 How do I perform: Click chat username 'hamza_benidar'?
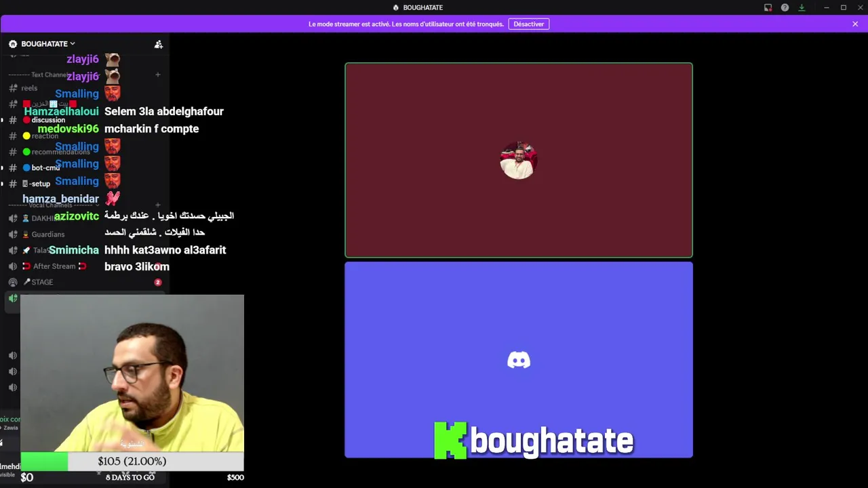60,199
